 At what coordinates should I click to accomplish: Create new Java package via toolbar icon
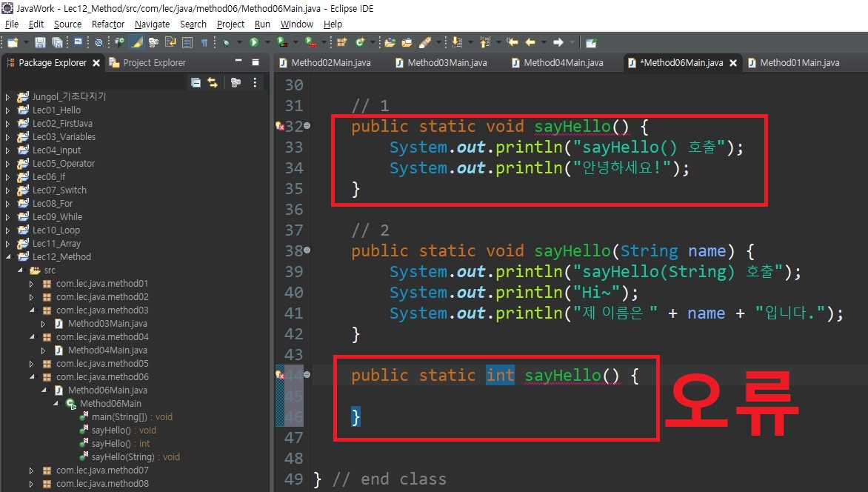(x=341, y=43)
